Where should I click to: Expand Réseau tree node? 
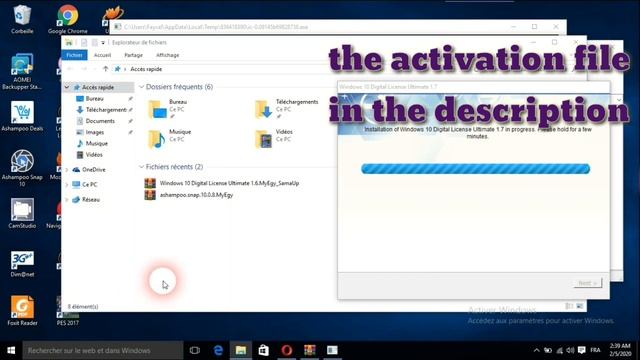pos(67,200)
